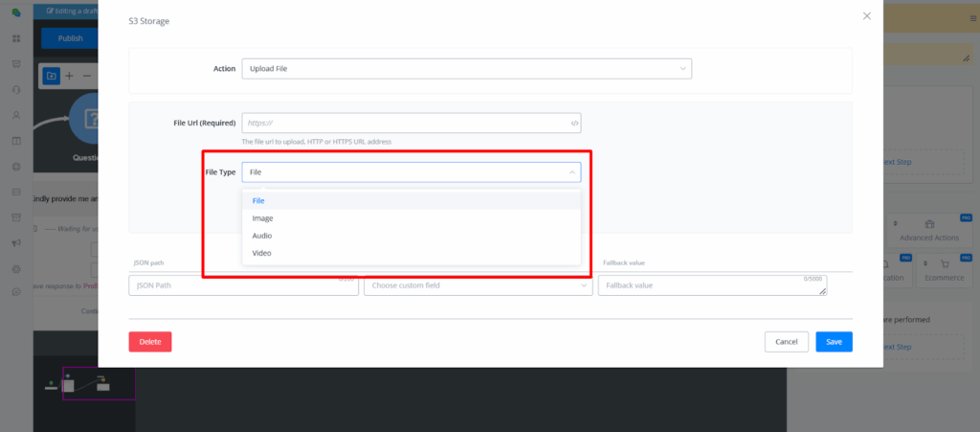Click the blue folder icon in canvas toolbar
980x432 pixels.
(x=52, y=76)
